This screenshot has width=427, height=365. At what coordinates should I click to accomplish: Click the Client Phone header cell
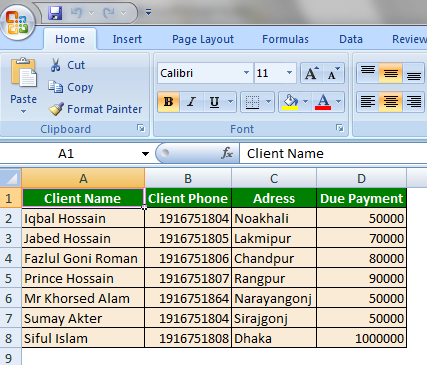(x=188, y=198)
